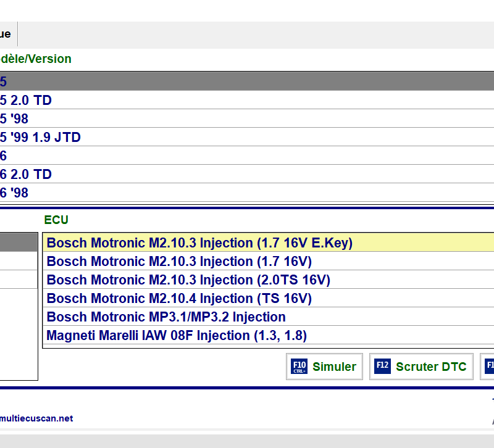Select Bosch Motronic MP3.1/MP3.2 Injection

pyautogui.click(x=166, y=317)
